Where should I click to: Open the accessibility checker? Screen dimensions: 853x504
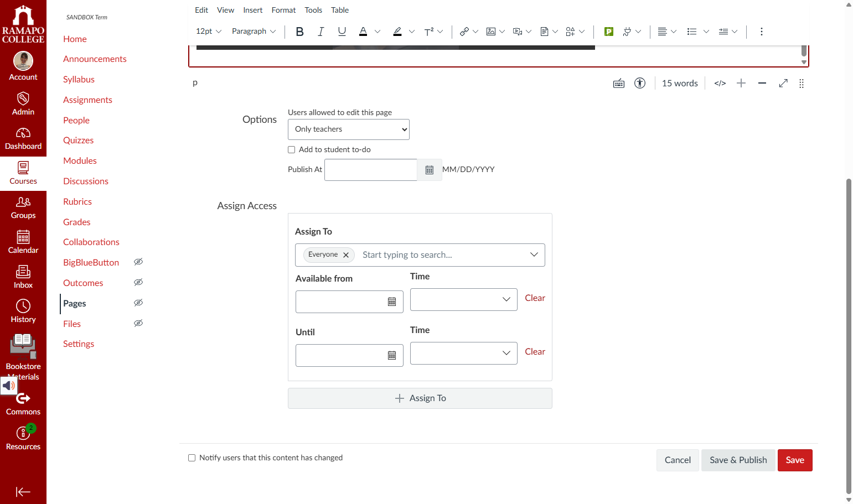(x=640, y=84)
